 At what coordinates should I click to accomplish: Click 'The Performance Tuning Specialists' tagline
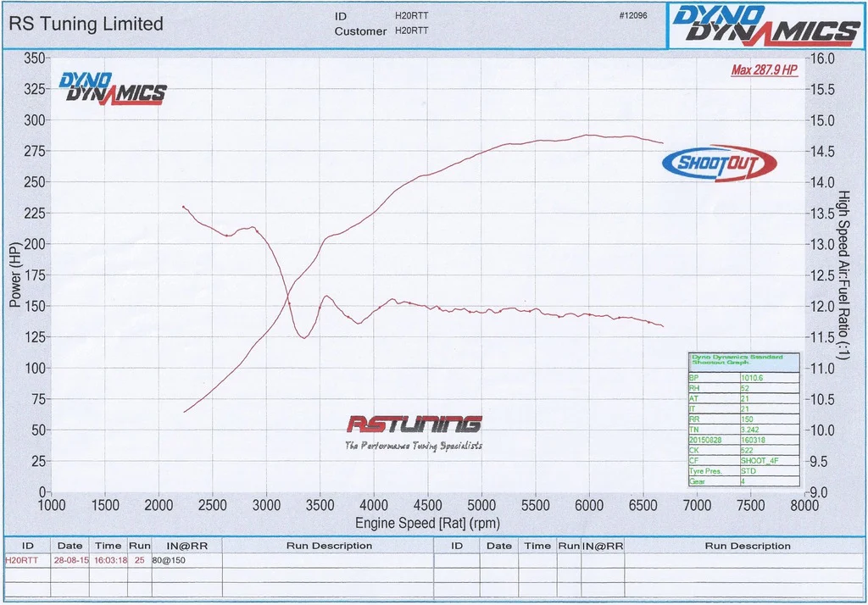point(414,446)
